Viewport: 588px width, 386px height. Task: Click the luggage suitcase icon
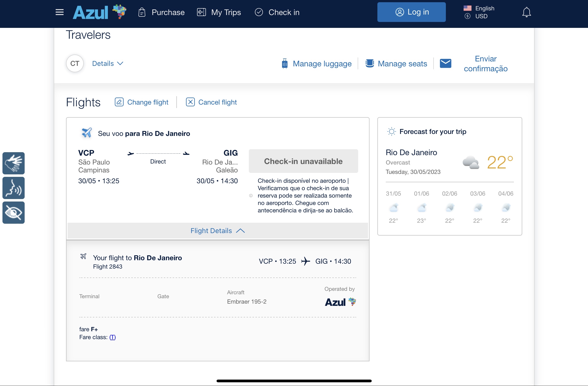pyautogui.click(x=285, y=64)
